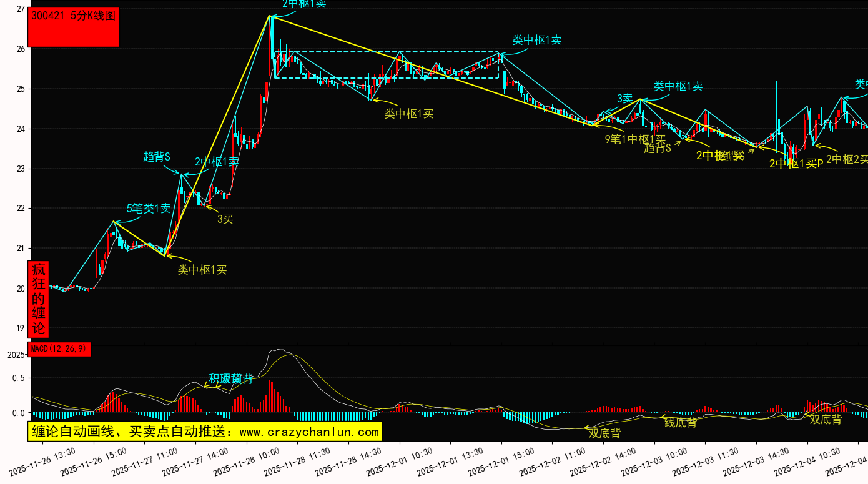The image size is (868, 484).
Task: Select the 9笔1中枢1买 annotation
Action: (635, 139)
